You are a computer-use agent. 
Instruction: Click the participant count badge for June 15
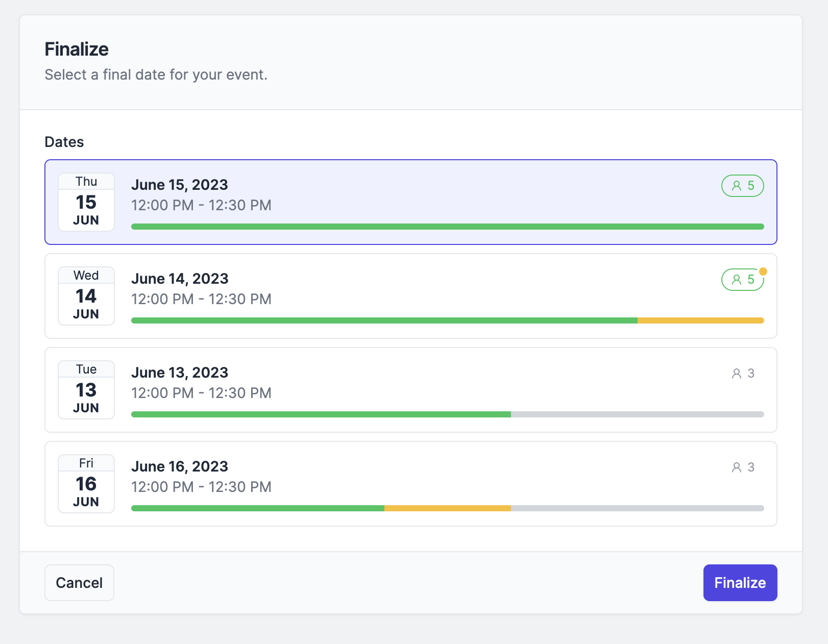coord(742,186)
